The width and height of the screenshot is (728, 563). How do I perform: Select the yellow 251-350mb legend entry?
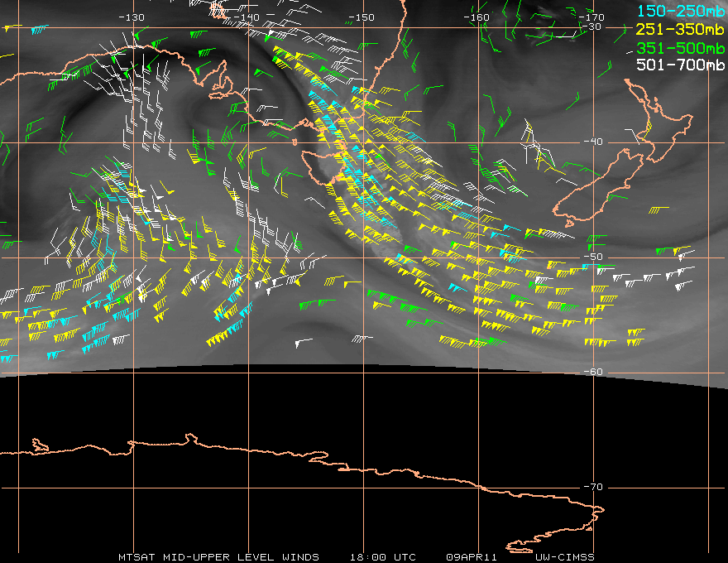tap(680, 29)
